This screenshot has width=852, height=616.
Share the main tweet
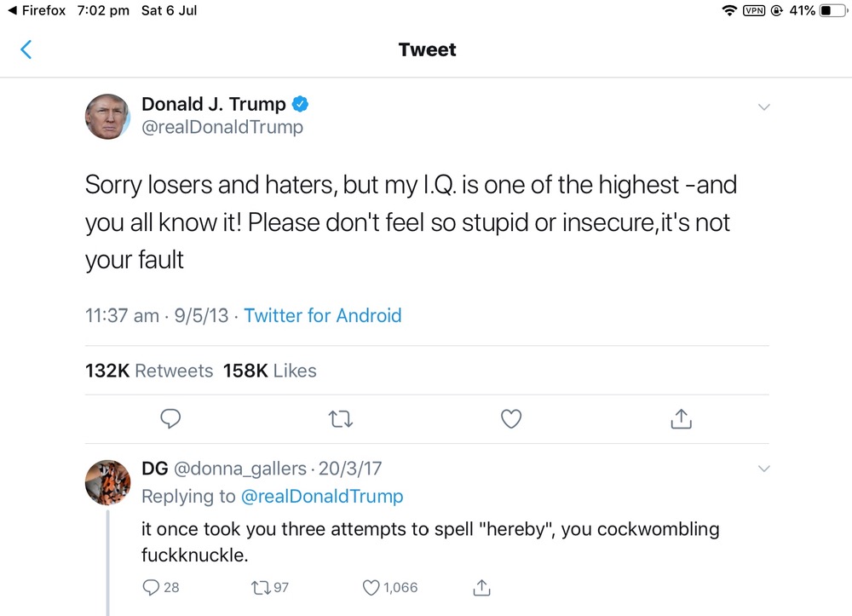pyautogui.click(x=681, y=418)
